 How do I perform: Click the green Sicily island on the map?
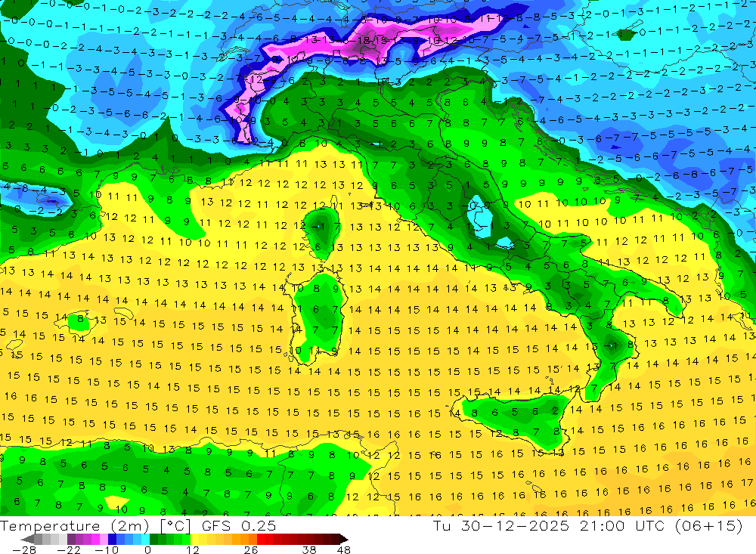(x=517, y=419)
